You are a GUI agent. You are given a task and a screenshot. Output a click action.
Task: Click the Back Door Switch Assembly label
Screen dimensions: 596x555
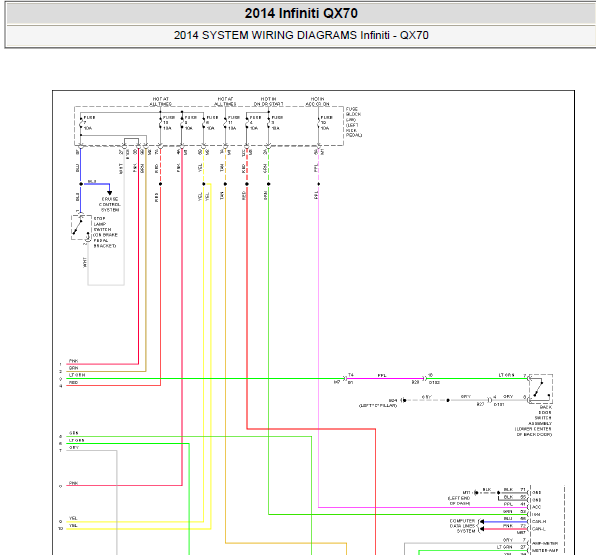534,421
